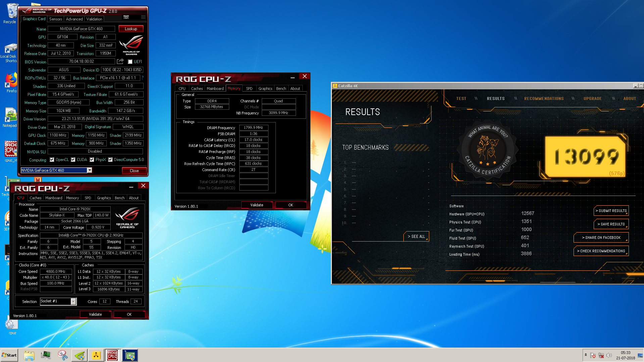Click SUBMIT RESULTS in Catzilla
The width and height of the screenshot is (644, 362).
[611, 211]
